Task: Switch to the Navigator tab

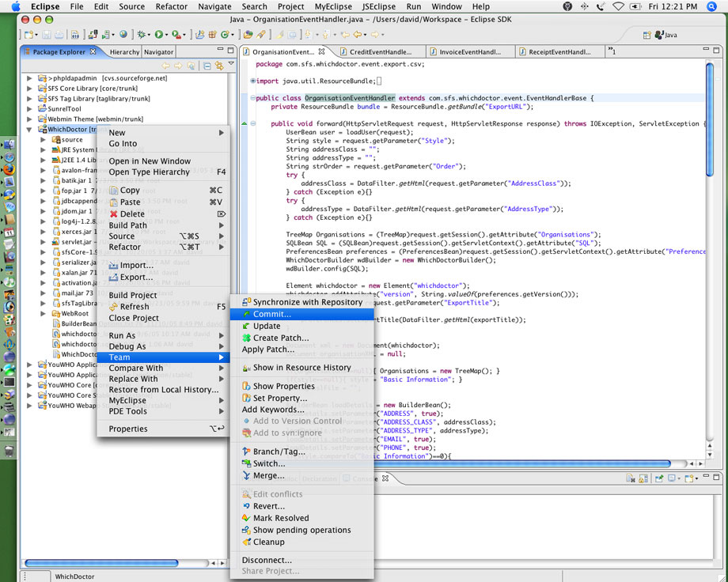Action: (x=158, y=52)
